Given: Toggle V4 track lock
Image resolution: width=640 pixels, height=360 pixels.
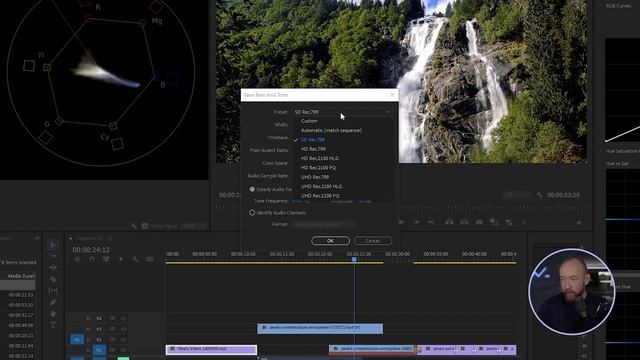Looking at the screenshot, I should click(x=88, y=318).
